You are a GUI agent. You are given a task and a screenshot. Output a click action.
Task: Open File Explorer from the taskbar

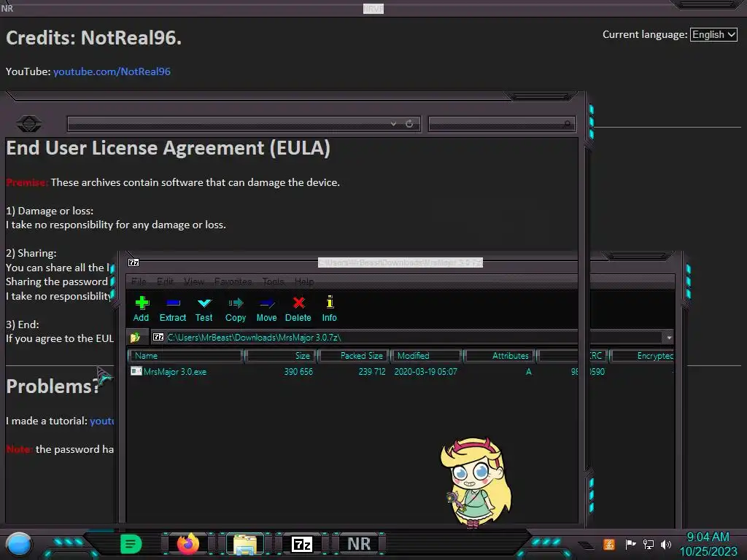click(245, 544)
